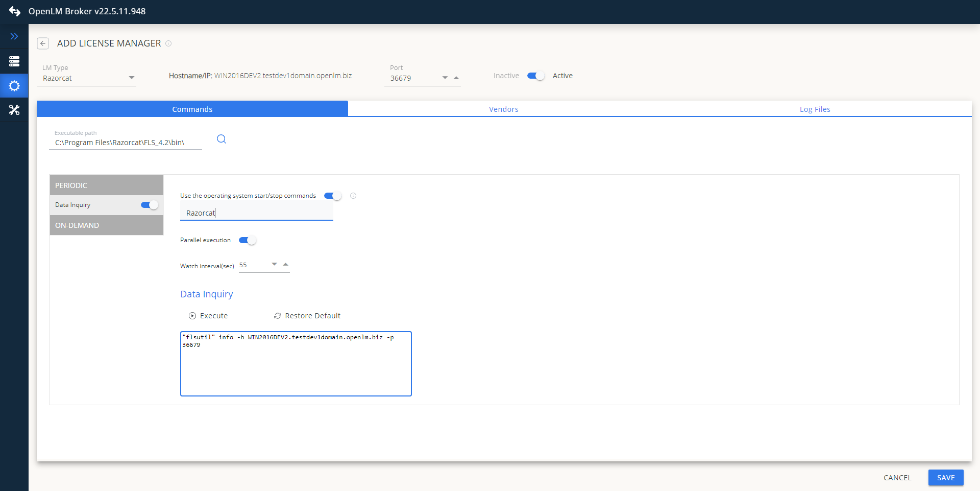Image resolution: width=980 pixels, height=491 pixels.
Task: Increase Watch interval with up arrow
Action: click(286, 264)
